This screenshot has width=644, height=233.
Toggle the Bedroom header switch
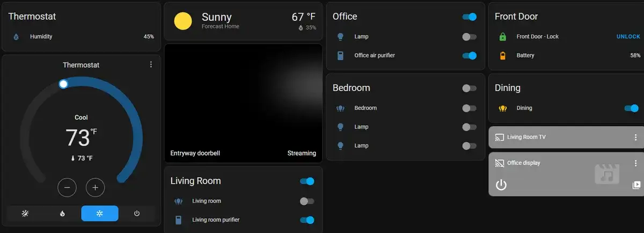point(469,88)
